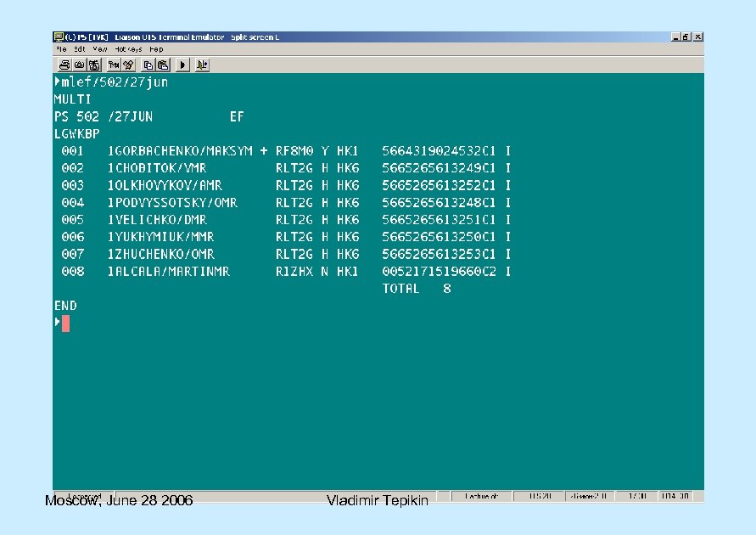Click the LGWKBP route text

76,133
